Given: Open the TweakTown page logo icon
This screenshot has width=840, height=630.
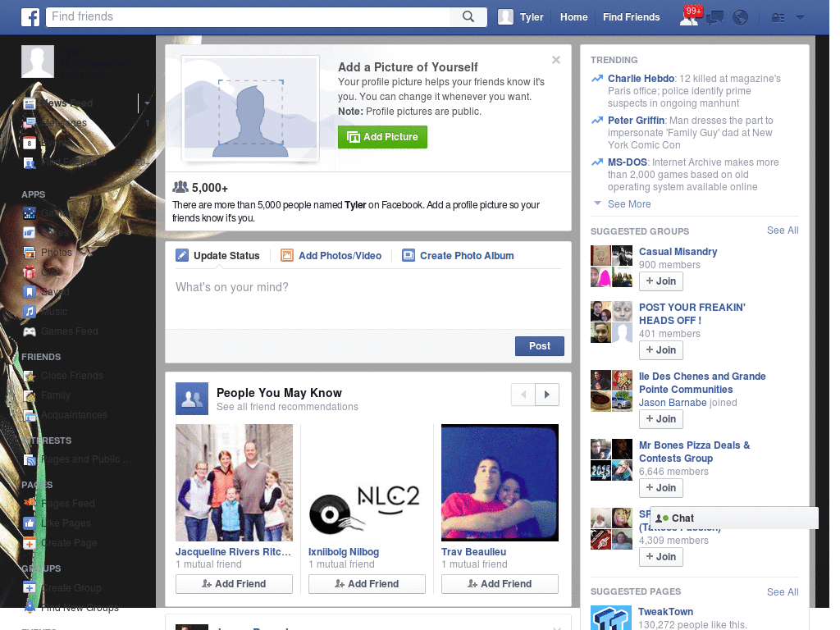Looking at the screenshot, I should [610, 618].
